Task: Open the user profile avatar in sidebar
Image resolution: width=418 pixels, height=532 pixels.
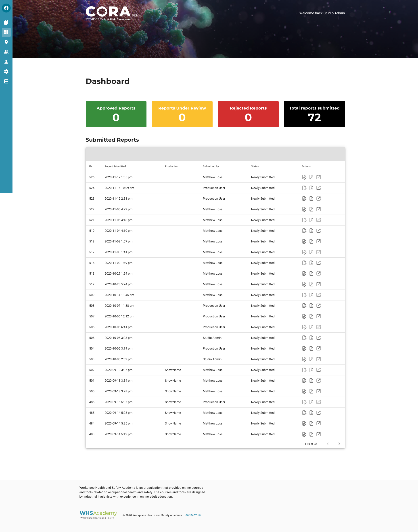Action: click(6, 8)
